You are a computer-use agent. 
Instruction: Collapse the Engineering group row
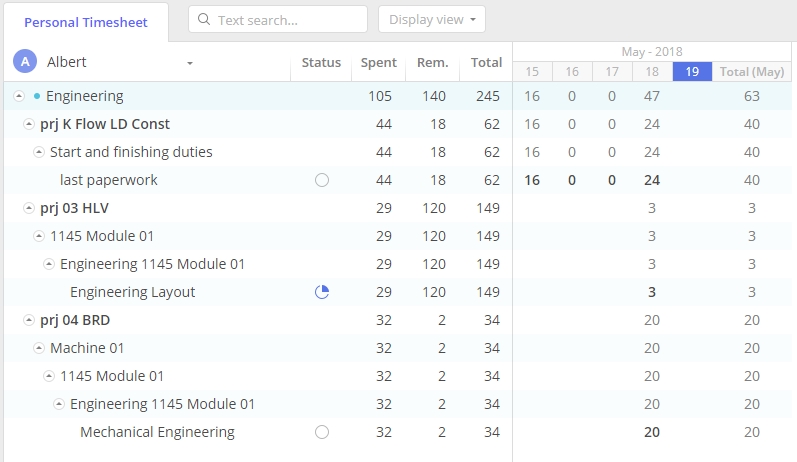(19, 97)
